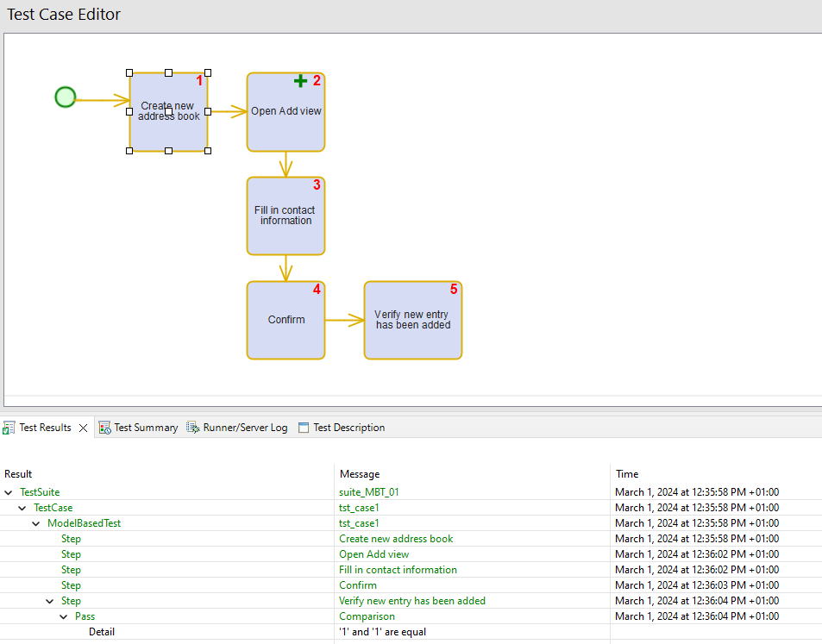Select the Verify new entry has been added box
The height and width of the screenshot is (644, 822).
point(412,320)
